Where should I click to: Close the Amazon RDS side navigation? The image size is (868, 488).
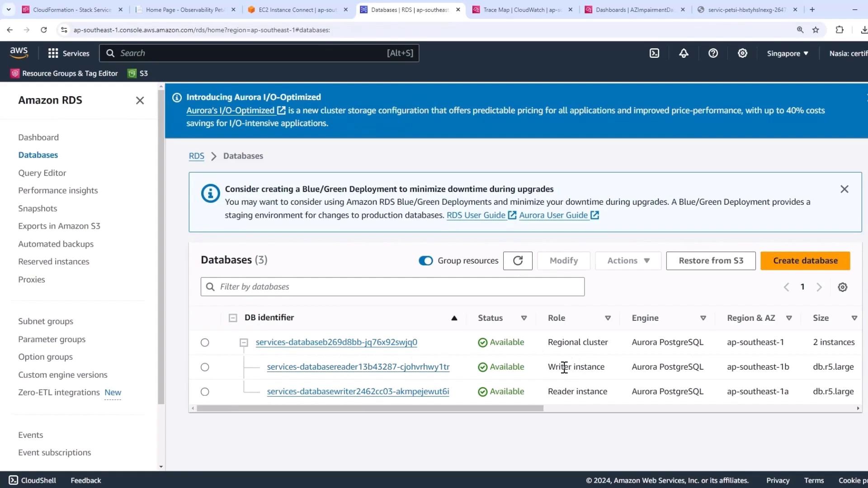[140, 100]
